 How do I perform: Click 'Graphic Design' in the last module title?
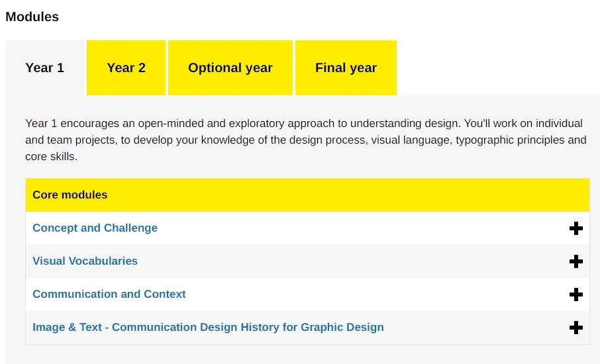pyautogui.click(x=342, y=328)
